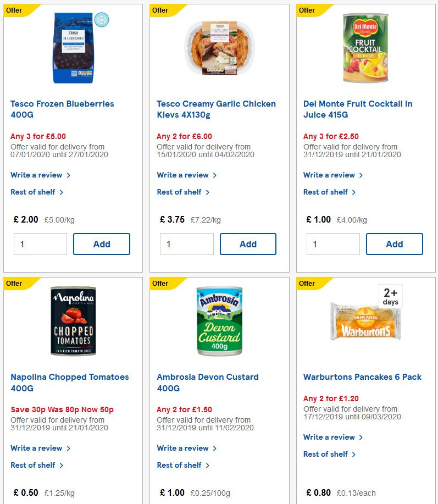Open Tesco Frozen Blueberries 400G product page
This screenshot has height=504, width=438.
tap(62, 109)
